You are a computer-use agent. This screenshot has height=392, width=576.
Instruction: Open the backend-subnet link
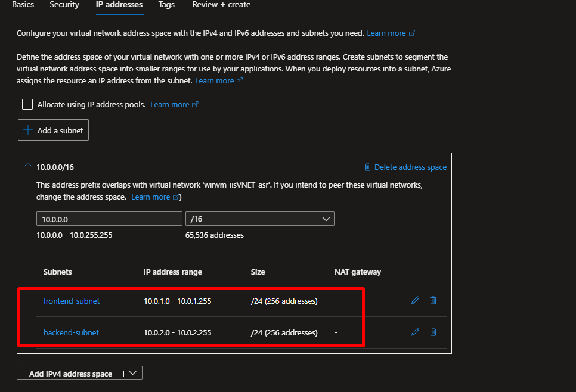coord(71,332)
